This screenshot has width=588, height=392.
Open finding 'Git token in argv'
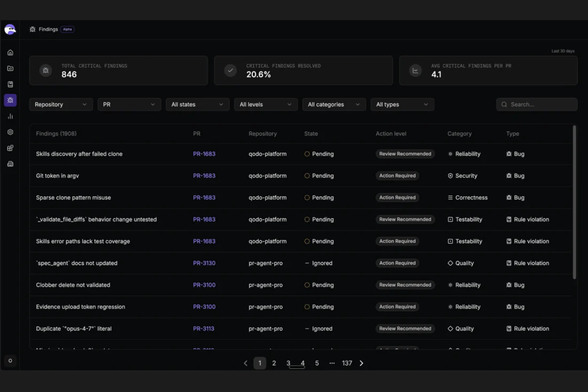pos(58,176)
